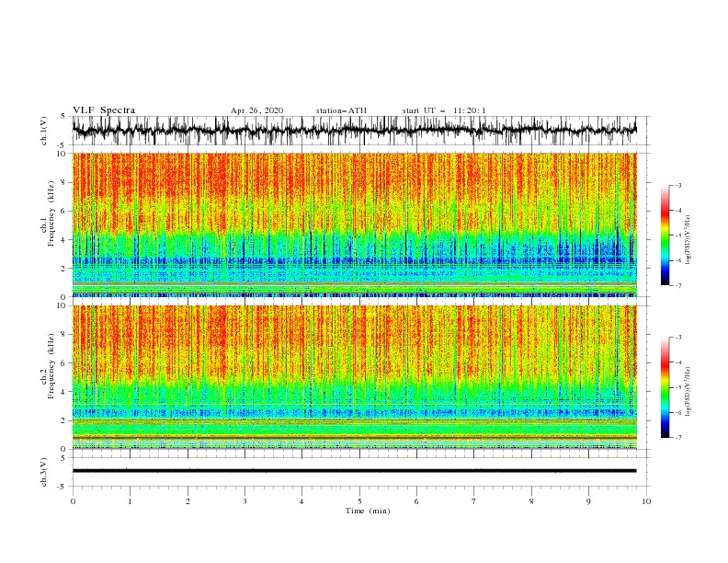This screenshot has height=563, width=728.
Task: Click inside the ch.2 spectrogram panel
Action: click(x=354, y=377)
